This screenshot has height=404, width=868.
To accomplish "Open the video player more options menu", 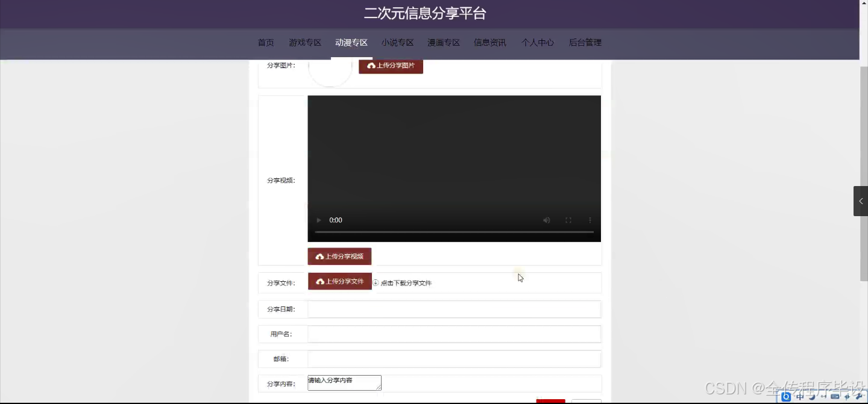I will tap(590, 220).
